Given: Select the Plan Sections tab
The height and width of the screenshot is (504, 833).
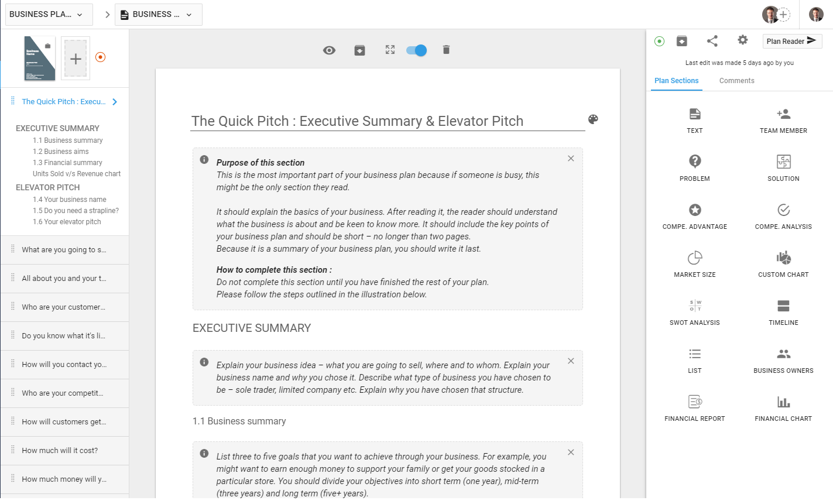Looking at the screenshot, I should 676,80.
